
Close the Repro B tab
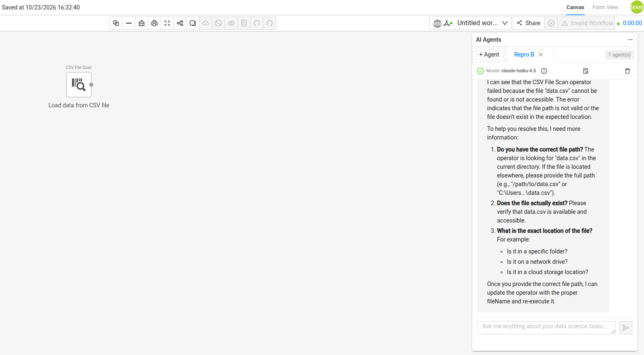tap(541, 54)
